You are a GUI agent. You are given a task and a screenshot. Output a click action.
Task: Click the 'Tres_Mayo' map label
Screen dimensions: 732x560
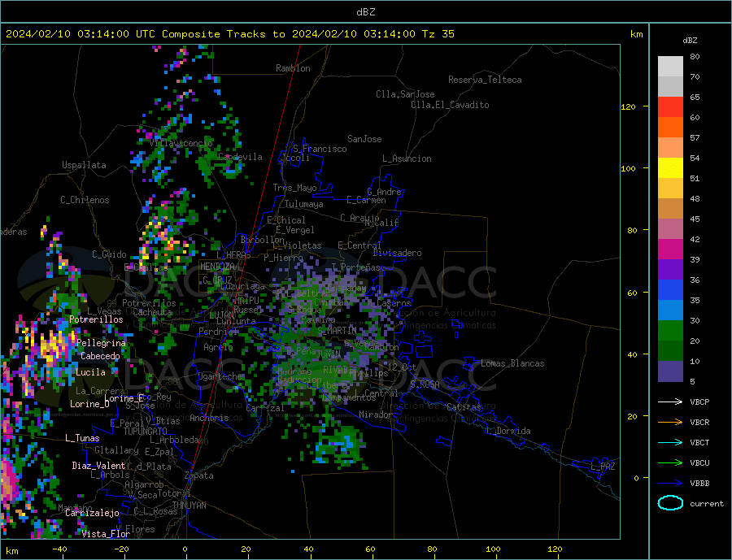pos(294,188)
